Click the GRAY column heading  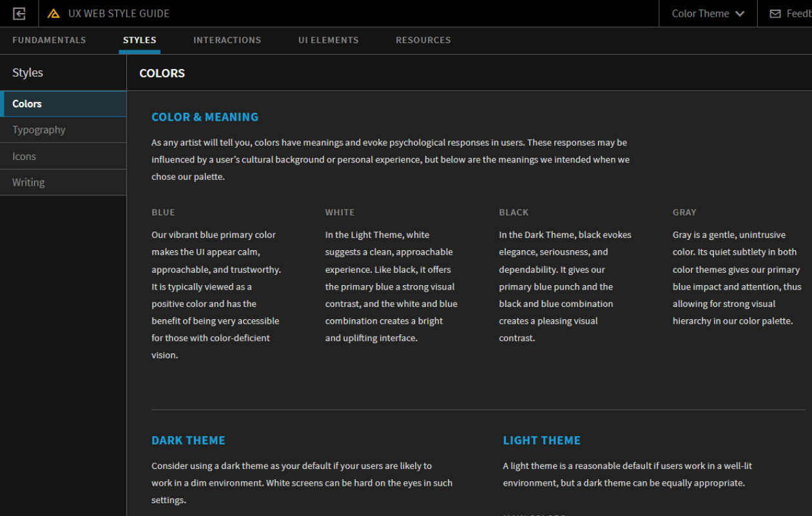(684, 212)
